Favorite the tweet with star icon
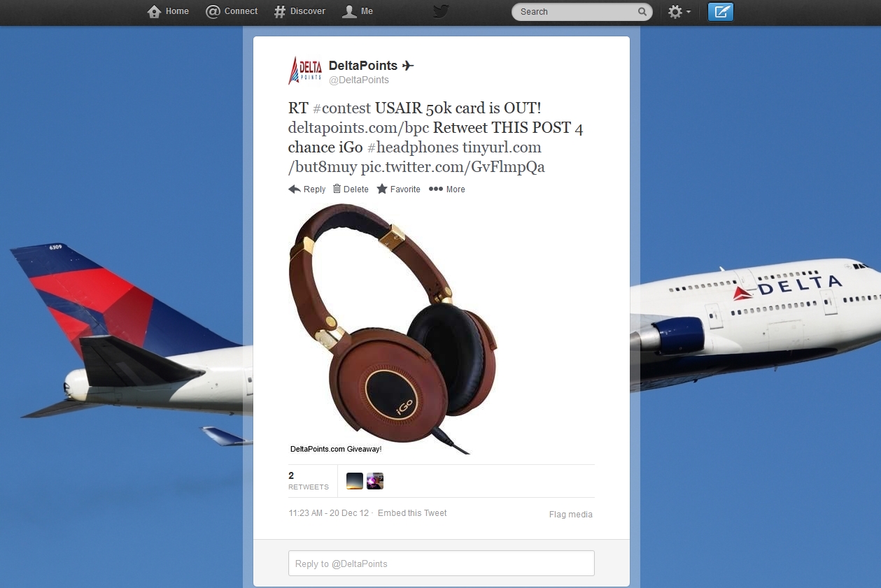This screenshot has width=881, height=588. point(398,189)
